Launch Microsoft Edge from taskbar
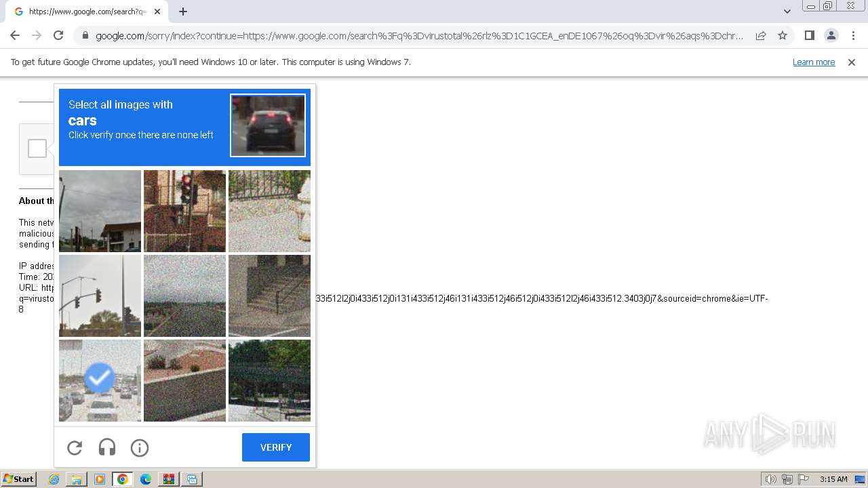 point(146,479)
